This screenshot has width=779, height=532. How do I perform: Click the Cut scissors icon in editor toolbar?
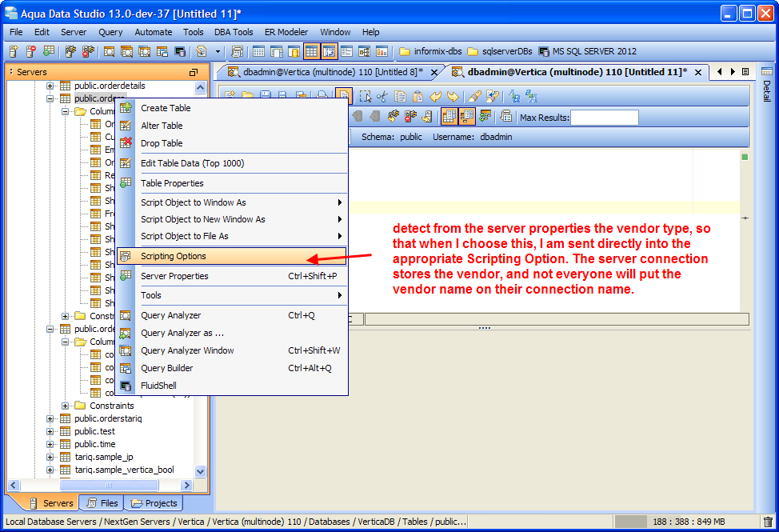[x=382, y=96]
